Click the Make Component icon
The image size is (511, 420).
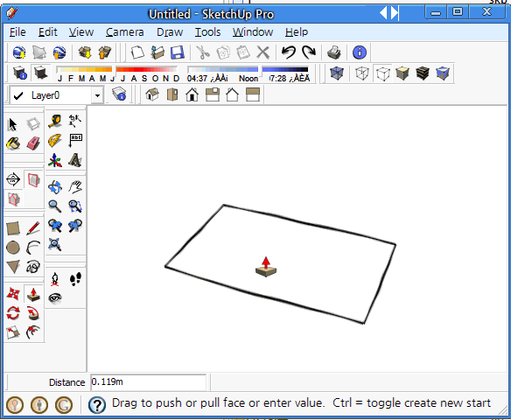[33, 124]
